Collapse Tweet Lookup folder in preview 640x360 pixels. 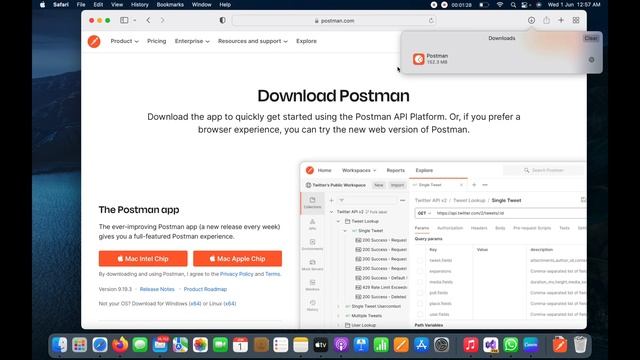pos(338,221)
